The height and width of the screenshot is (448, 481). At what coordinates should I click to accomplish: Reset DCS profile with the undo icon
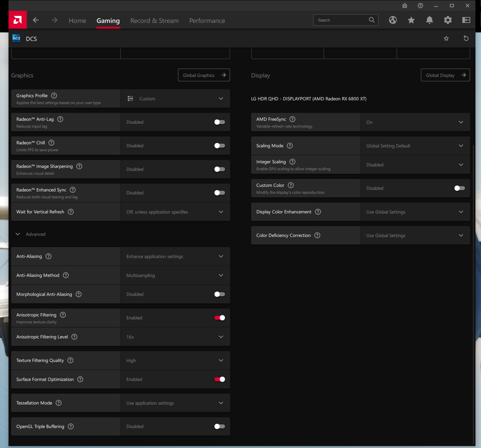coord(466,38)
